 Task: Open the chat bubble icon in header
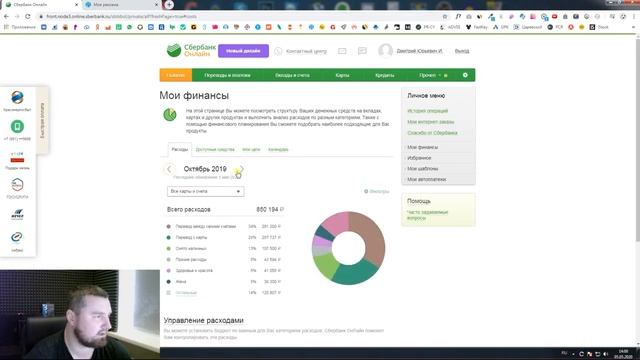tap(362, 51)
